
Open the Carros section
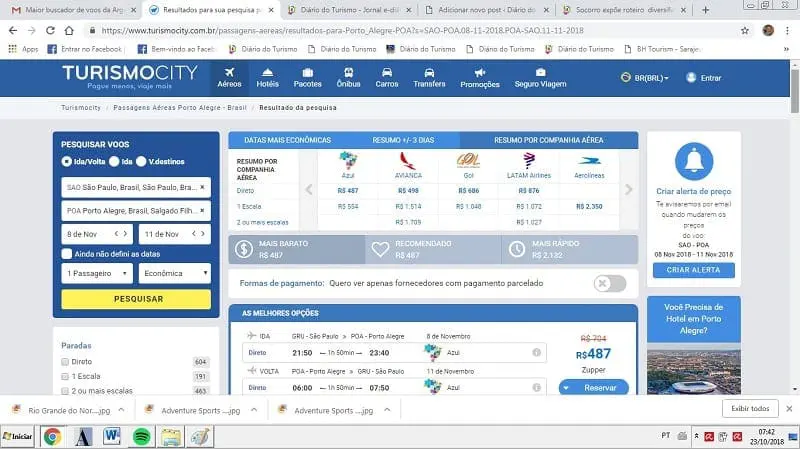point(387,78)
